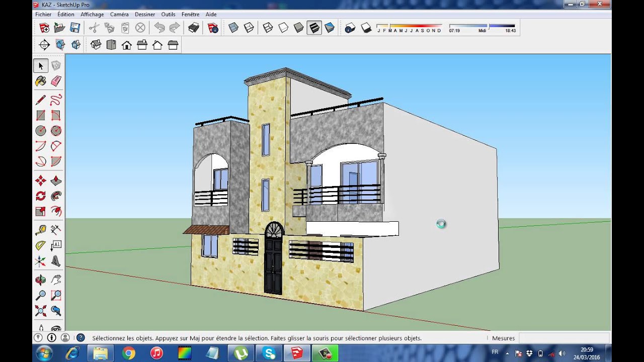Choose the Push/Pull tool
Screen dimensions: 644x362
click(x=56, y=180)
